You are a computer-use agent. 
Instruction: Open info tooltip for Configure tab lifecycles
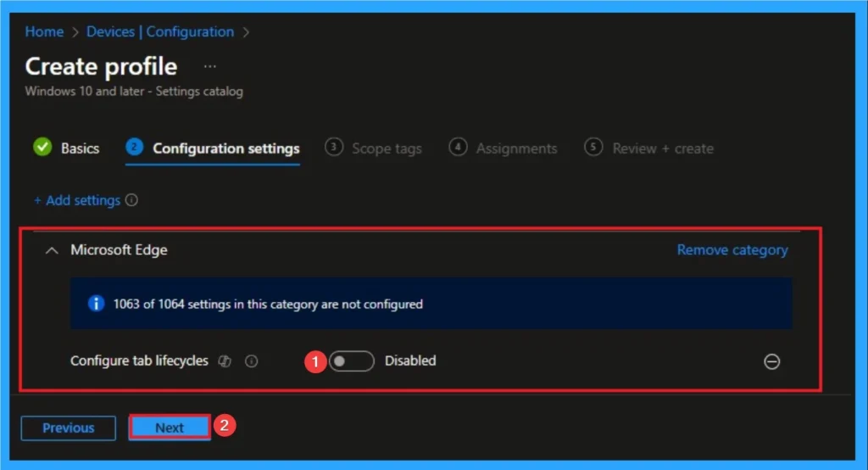[251, 361]
